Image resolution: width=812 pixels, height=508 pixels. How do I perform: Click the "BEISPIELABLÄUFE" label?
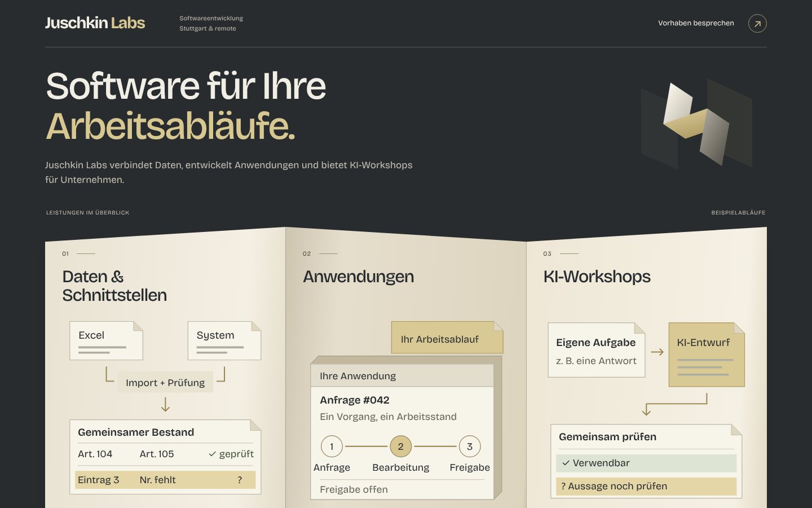[x=738, y=213]
